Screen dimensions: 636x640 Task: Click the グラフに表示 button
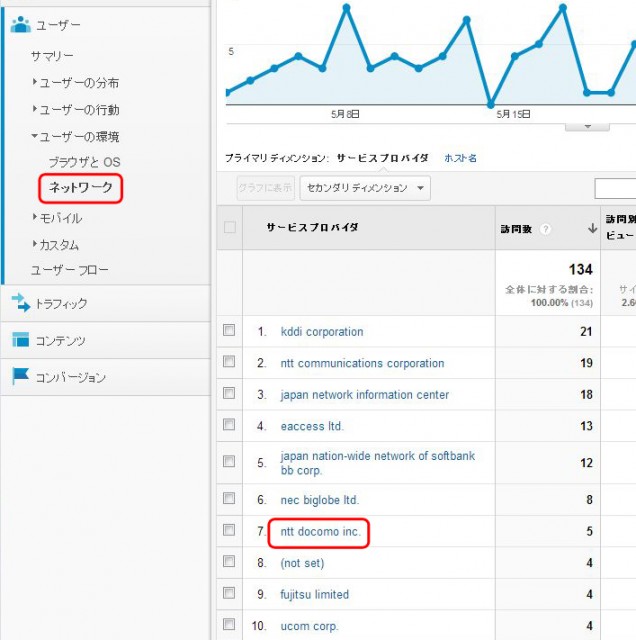coord(266,188)
